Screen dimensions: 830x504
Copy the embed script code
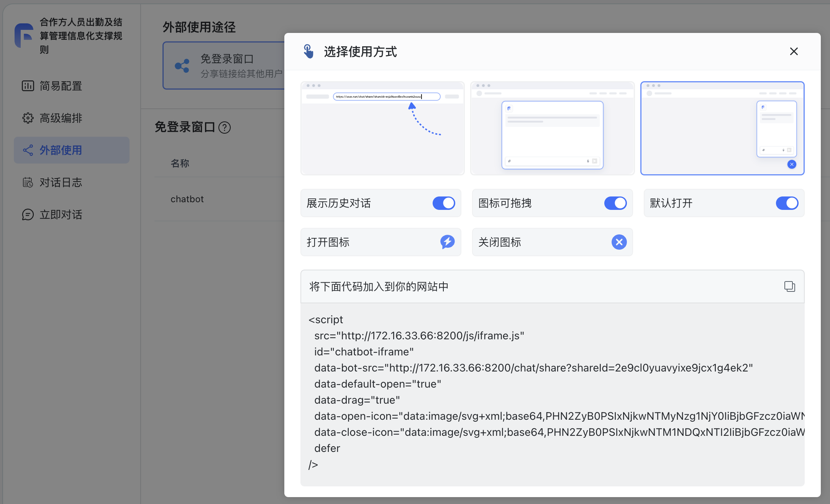tap(789, 286)
